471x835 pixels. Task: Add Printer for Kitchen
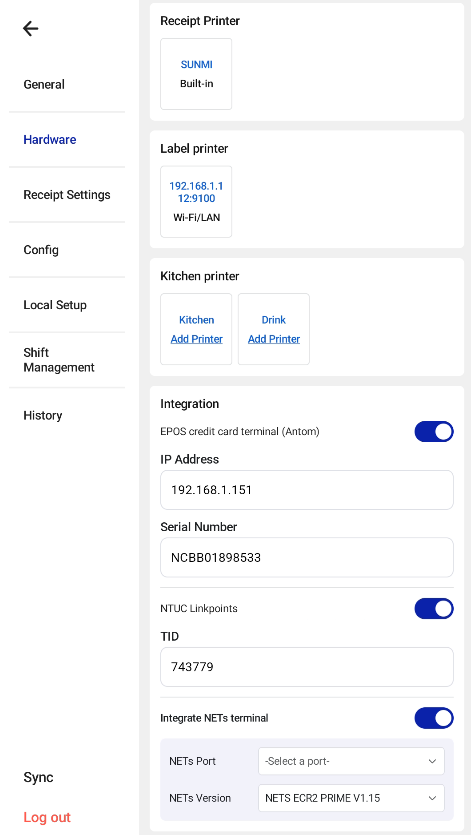click(x=197, y=339)
